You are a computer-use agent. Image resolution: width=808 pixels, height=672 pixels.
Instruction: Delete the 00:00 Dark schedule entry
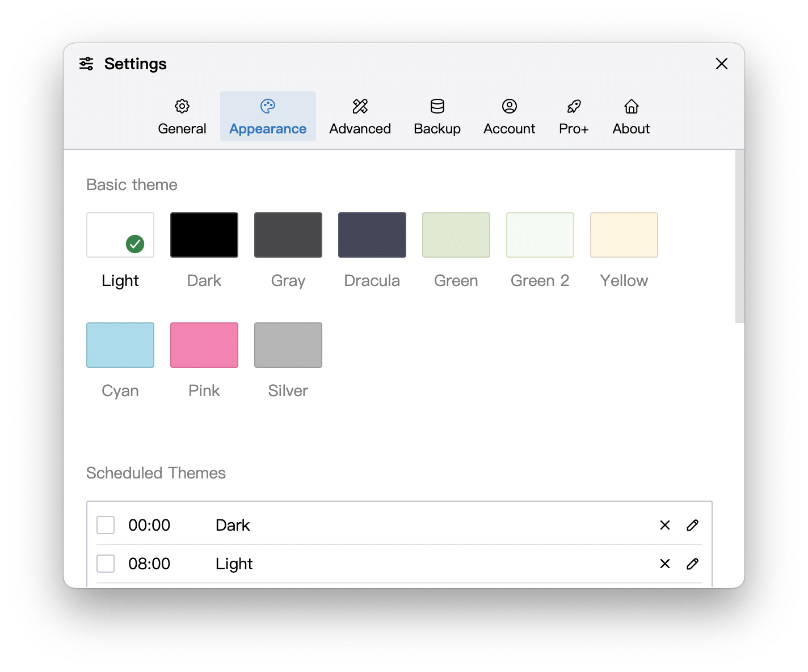coord(665,525)
